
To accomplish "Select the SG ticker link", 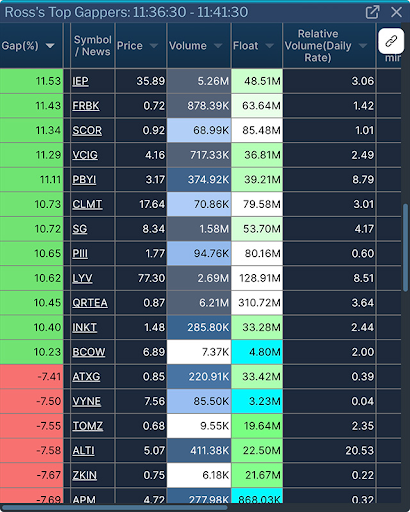I will pos(80,229).
